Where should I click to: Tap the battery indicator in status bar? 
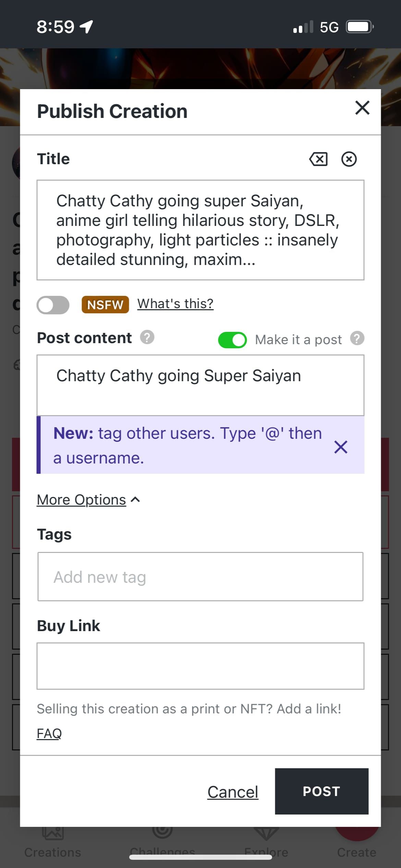tap(359, 27)
